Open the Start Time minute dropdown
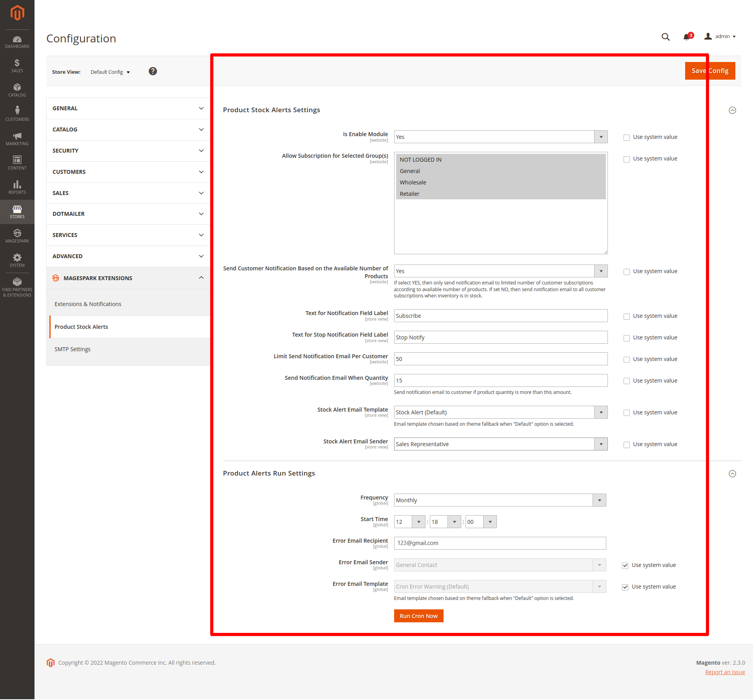The image size is (753, 700). pos(445,522)
